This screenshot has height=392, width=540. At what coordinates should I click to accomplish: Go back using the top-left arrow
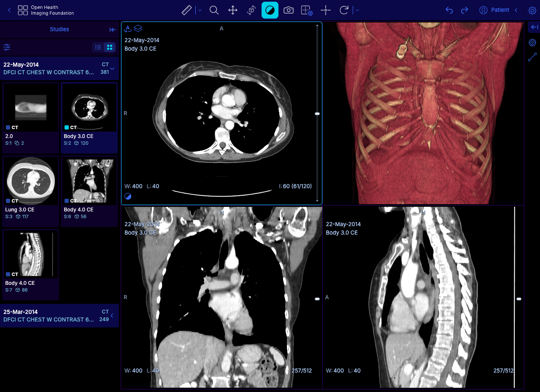tap(9, 10)
